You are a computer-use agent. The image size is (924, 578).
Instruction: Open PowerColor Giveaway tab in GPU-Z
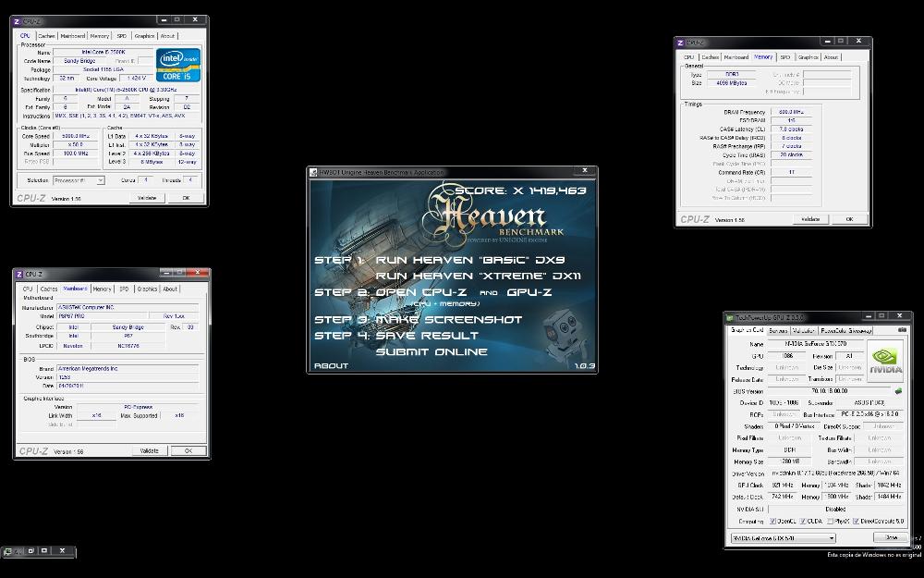click(x=845, y=331)
